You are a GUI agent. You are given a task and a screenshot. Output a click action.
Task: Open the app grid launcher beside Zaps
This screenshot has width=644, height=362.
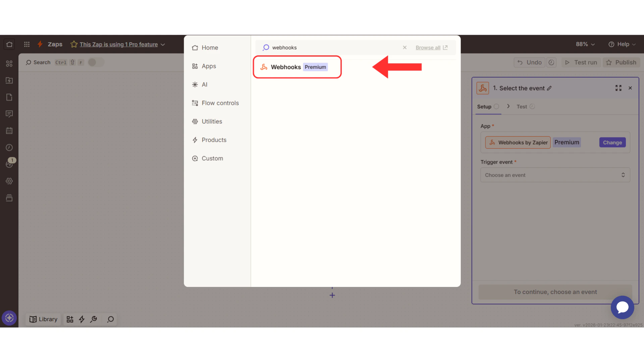point(26,44)
